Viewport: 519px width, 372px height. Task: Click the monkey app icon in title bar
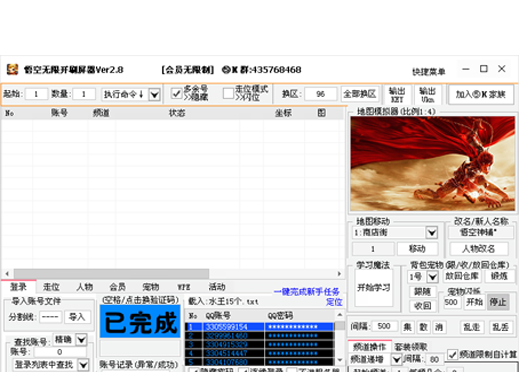pyautogui.click(x=12, y=69)
